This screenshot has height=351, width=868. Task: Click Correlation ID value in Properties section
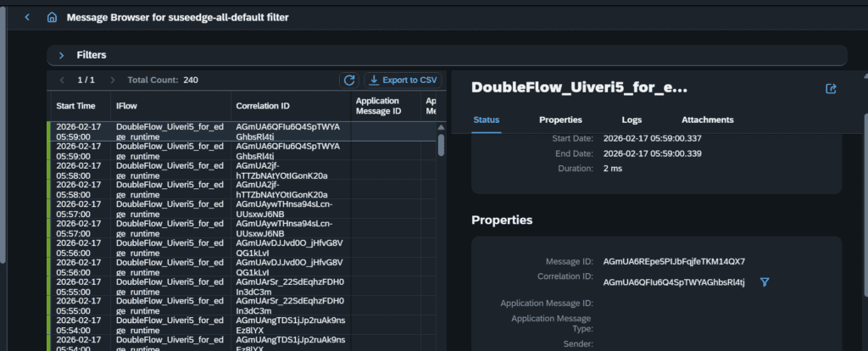click(674, 283)
